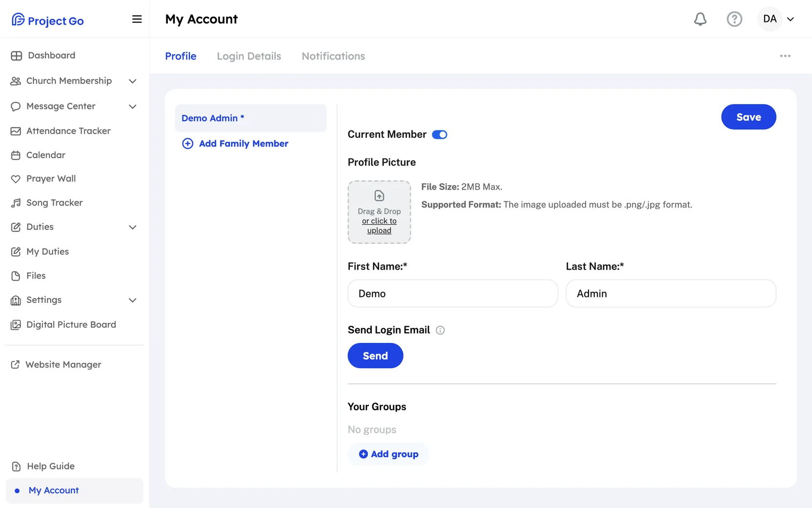
Task: Open My Duties in sidebar
Action: tap(40, 252)
